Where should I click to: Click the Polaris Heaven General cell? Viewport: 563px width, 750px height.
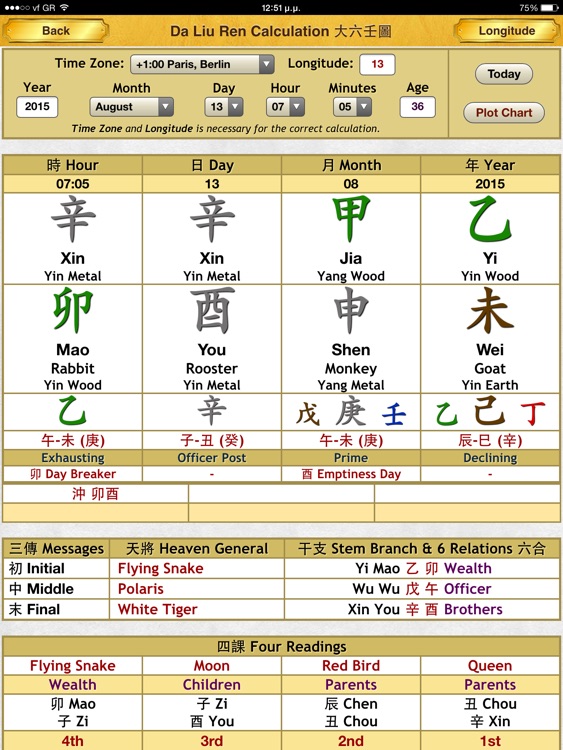197,589
